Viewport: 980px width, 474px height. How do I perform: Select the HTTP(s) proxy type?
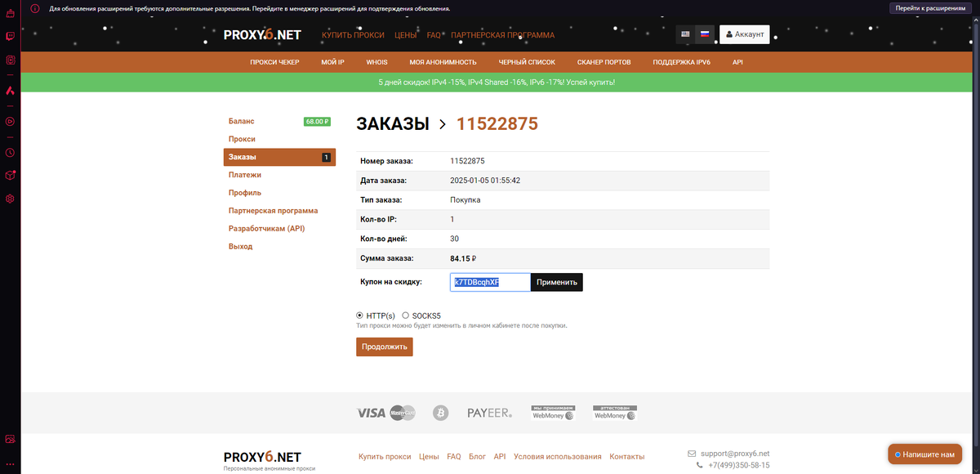360,315
